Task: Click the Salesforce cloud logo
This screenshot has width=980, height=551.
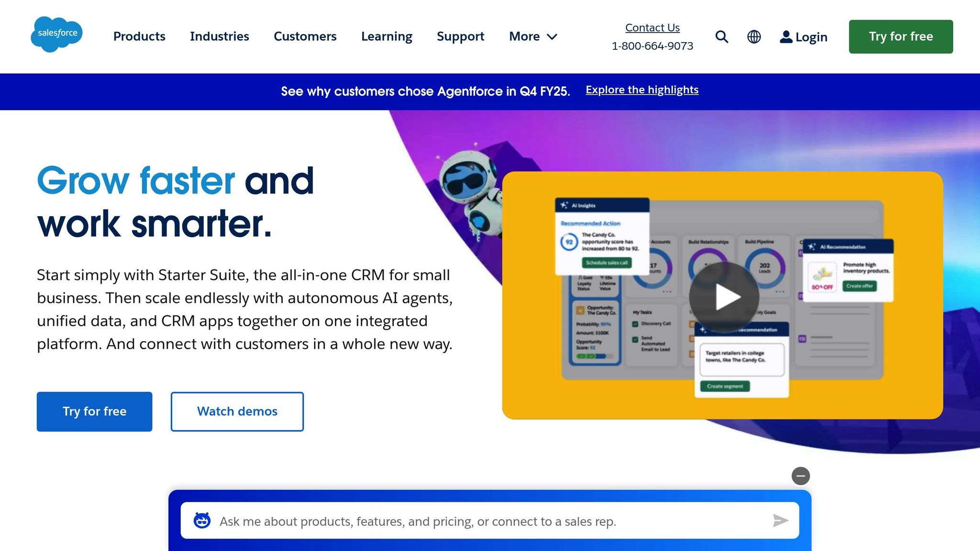Action: click(x=56, y=34)
